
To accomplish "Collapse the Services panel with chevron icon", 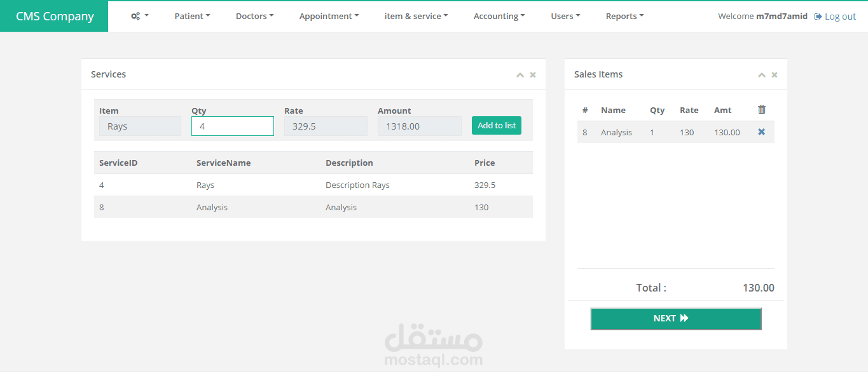I will [x=520, y=75].
